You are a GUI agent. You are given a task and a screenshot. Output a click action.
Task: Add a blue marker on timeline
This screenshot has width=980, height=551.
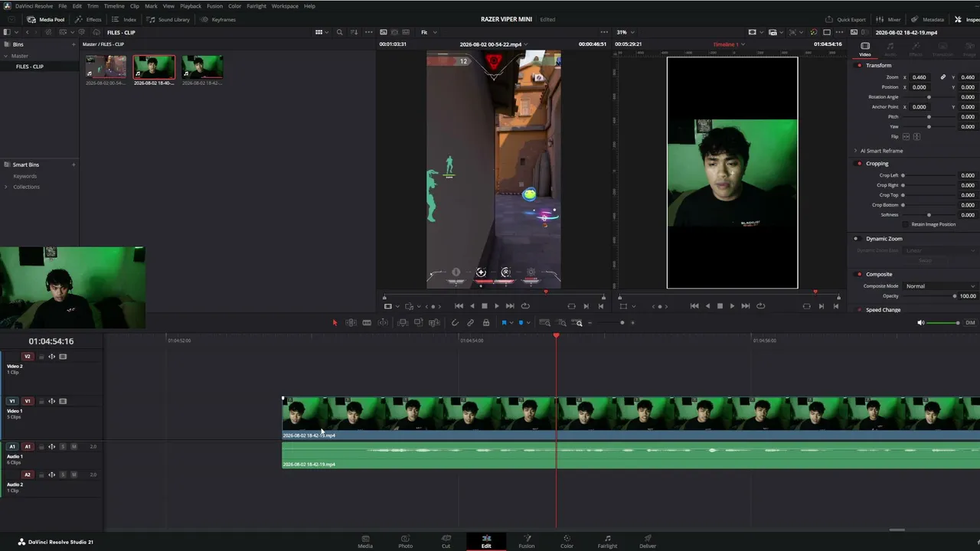[521, 323]
